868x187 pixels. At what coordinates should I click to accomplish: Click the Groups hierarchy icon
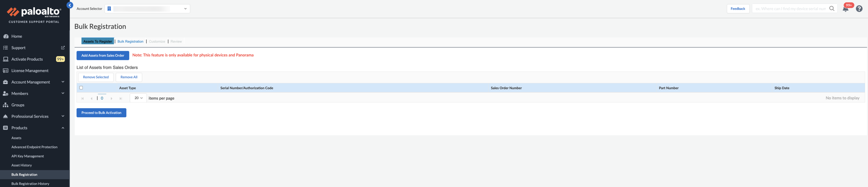coord(6,105)
